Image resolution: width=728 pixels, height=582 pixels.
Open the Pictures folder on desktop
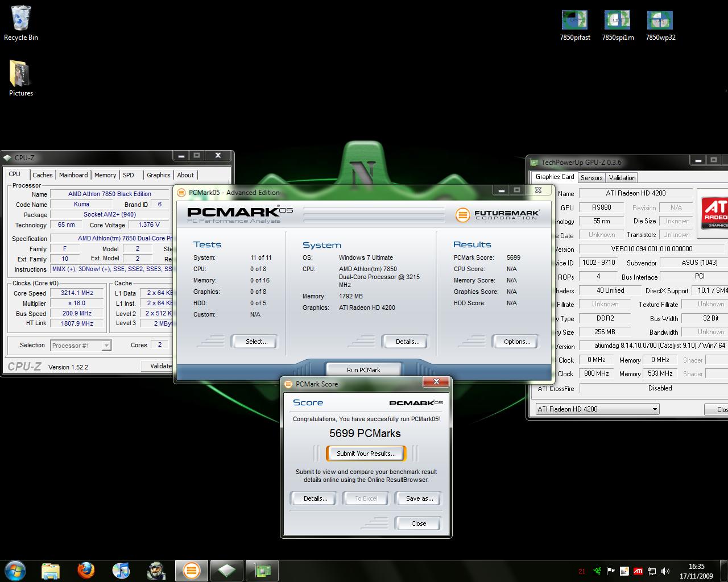21,78
